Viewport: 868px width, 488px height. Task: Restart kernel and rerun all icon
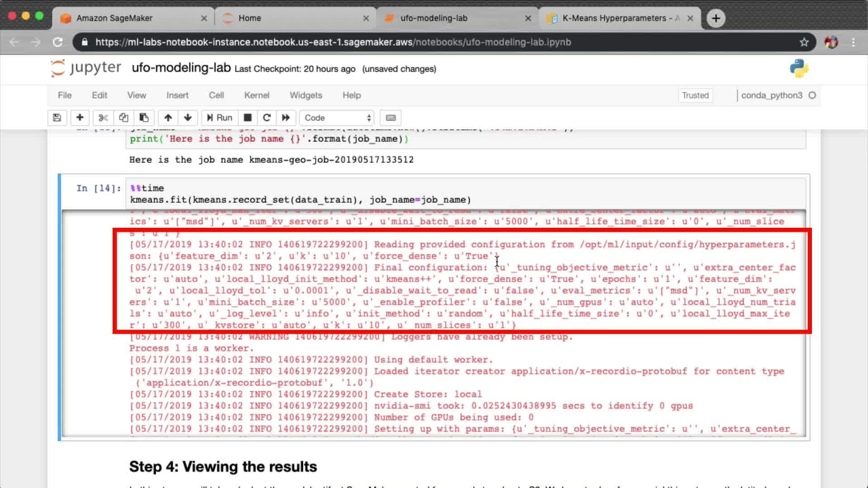[x=286, y=118]
